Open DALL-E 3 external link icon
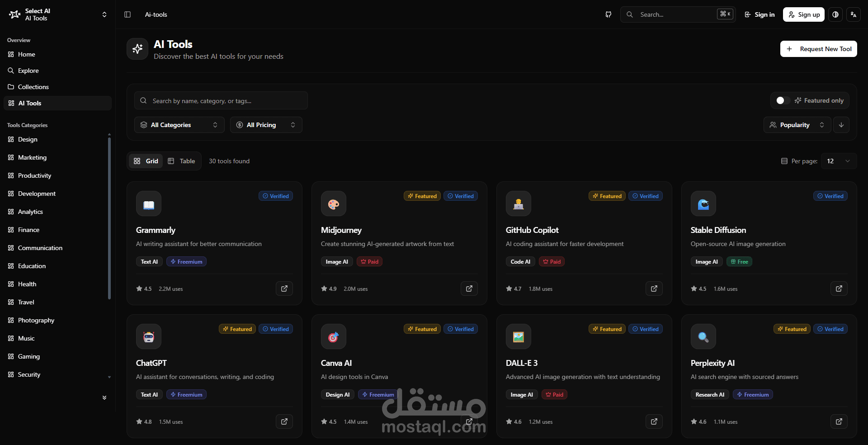The width and height of the screenshot is (868, 445). [x=654, y=421]
